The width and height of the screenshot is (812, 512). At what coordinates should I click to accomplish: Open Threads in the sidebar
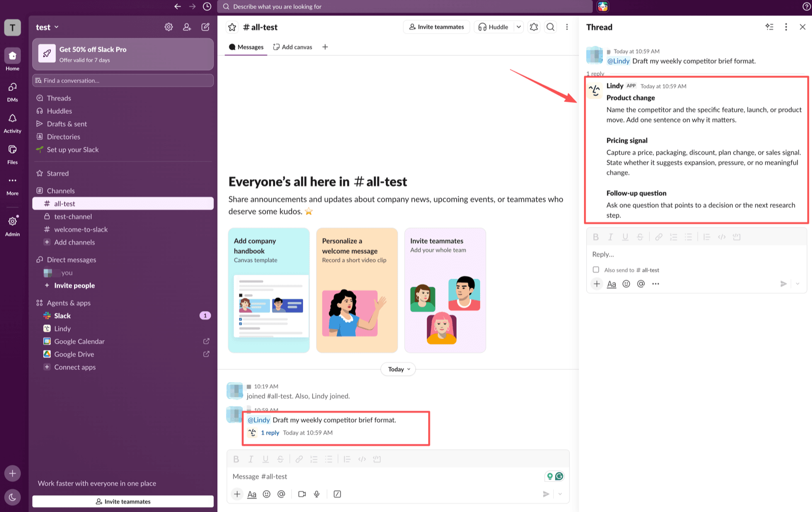point(123,98)
